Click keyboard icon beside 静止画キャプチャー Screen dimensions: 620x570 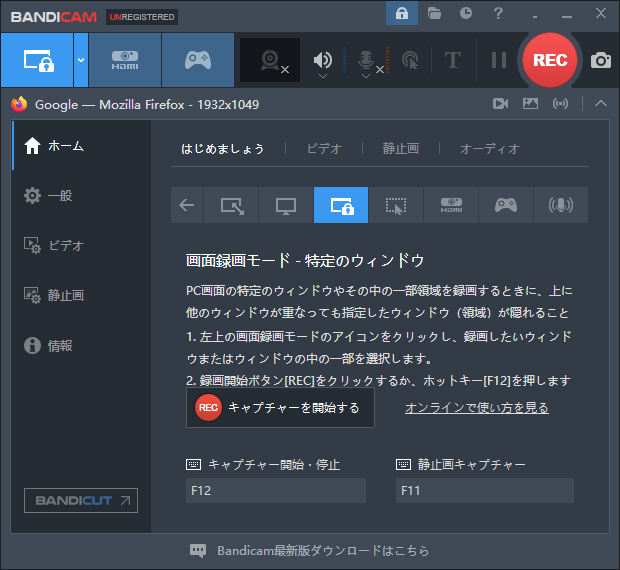403,464
